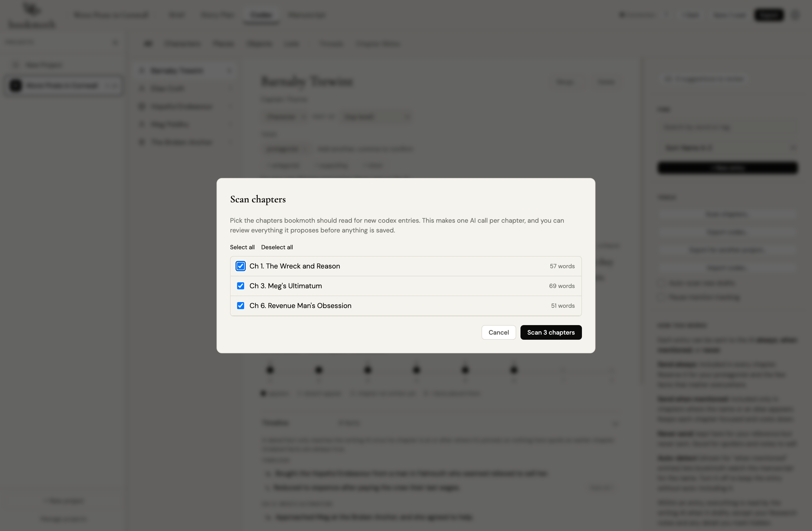Click 'Ch 3. Meg's Ultimatum' label
The width and height of the screenshot is (812, 531).
coord(286,286)
